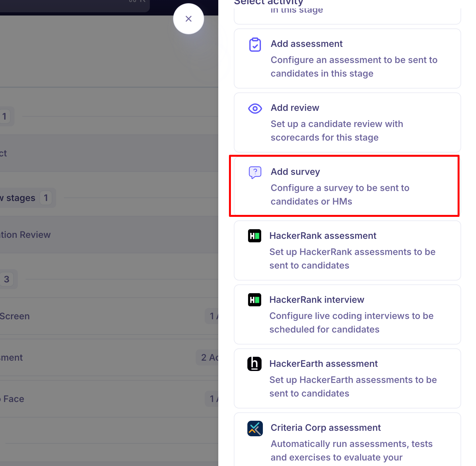
Task: Select HackerEarth assessment option title
Action: click(324, 364)
